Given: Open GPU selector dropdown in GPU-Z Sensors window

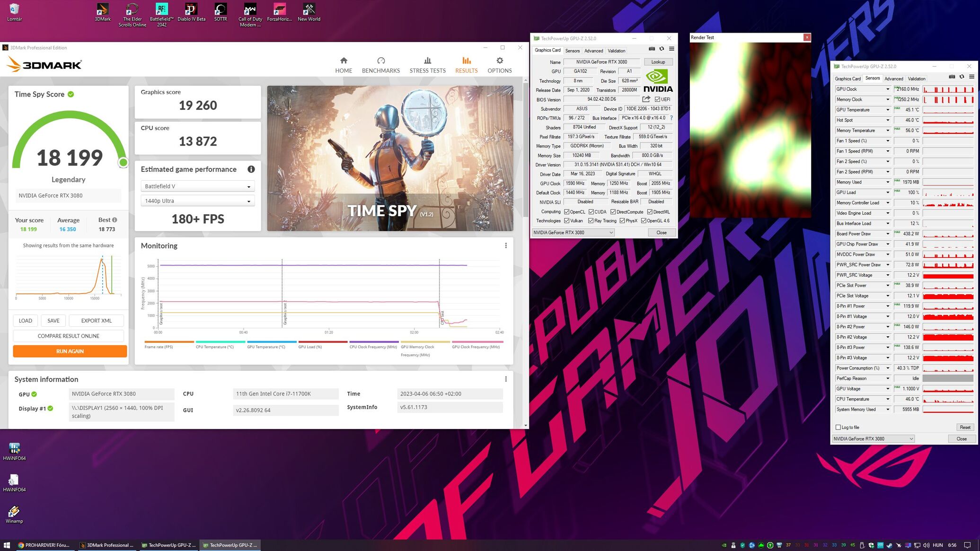Looking at the screenshot, I should (873, 438).
